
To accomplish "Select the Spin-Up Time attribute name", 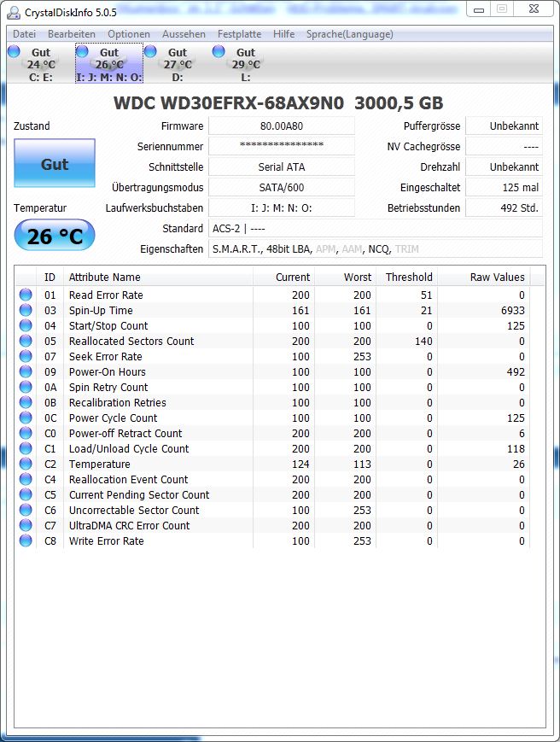I will (101, 311).
